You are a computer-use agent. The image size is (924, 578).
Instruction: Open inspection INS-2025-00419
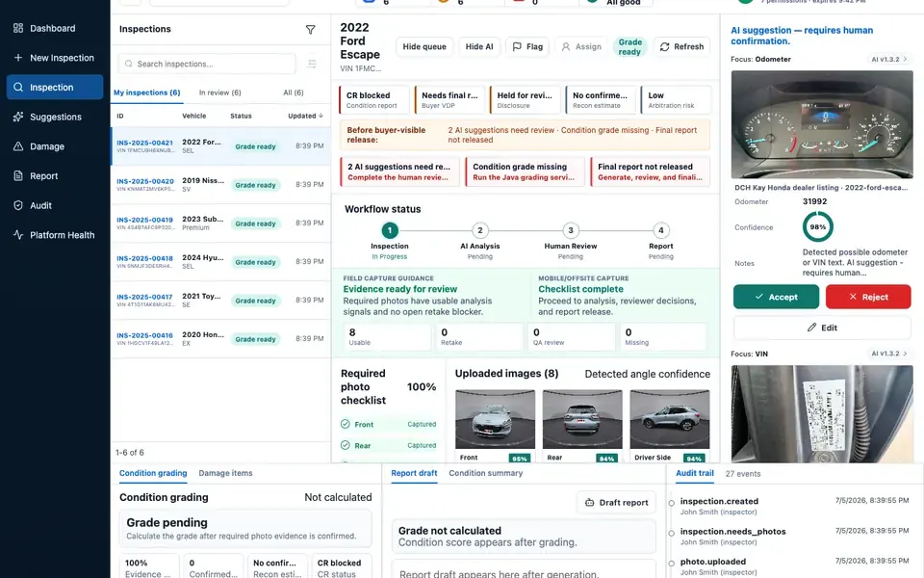[220, 223]
